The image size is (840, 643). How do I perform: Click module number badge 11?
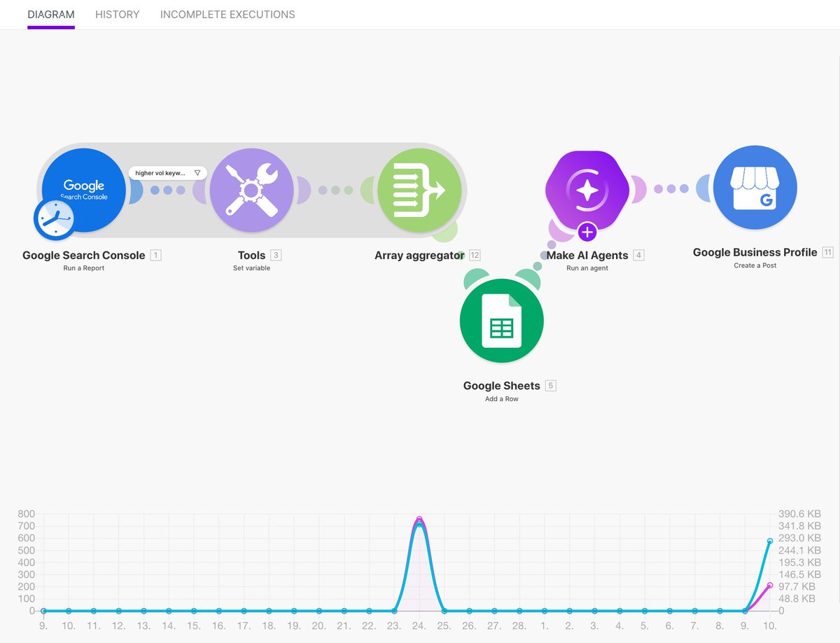click(x=828, y=252)
